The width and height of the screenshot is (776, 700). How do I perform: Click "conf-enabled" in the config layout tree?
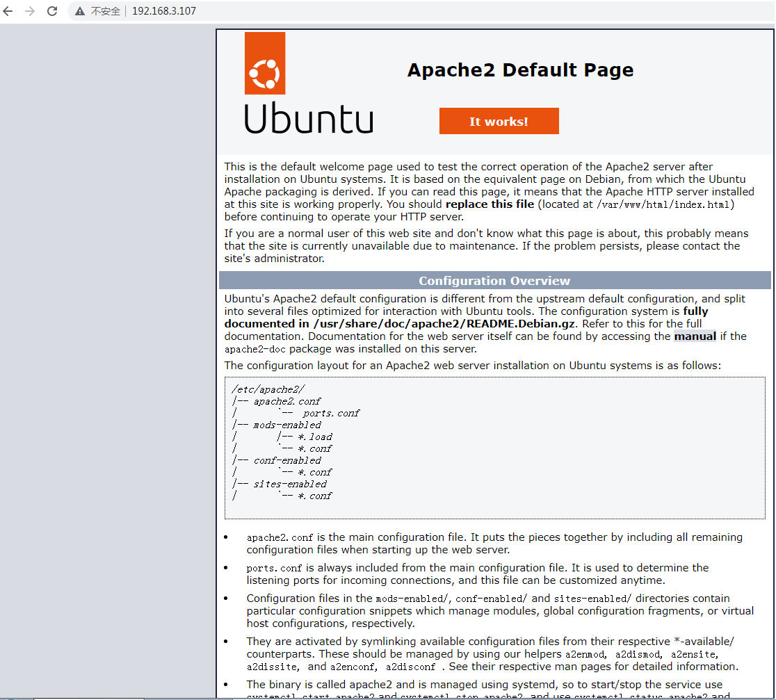(287, 461)
